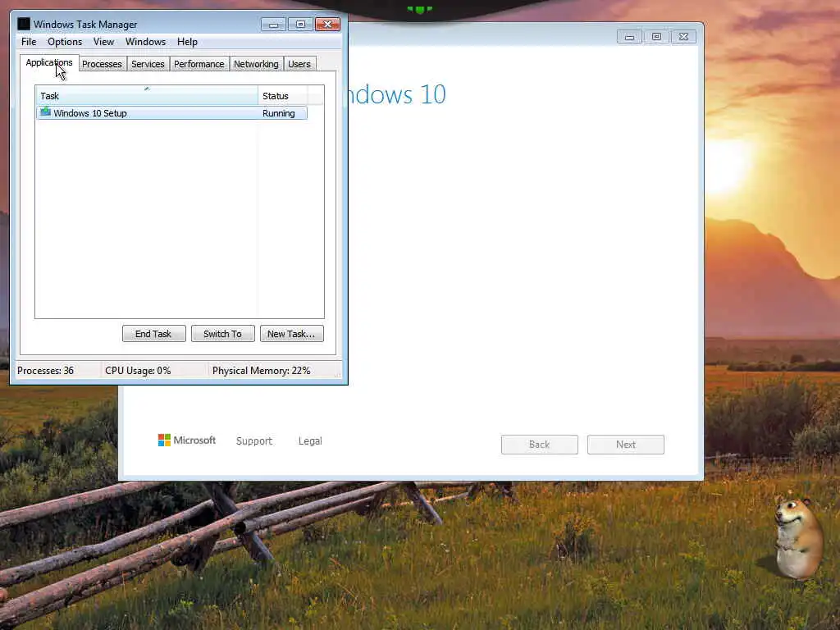The height and width of the screenshot is (630, 840).
Task: Click the green indicator on top bar
Action: 420,10
